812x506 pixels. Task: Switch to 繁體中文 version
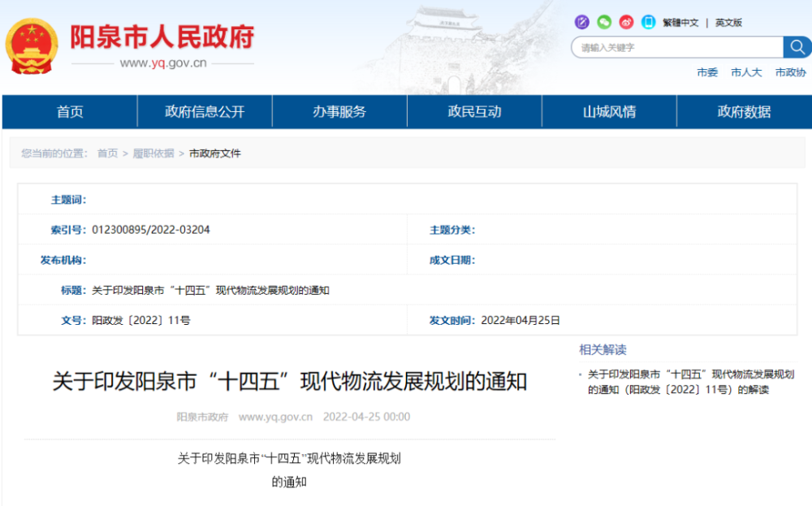pos(680,23)
